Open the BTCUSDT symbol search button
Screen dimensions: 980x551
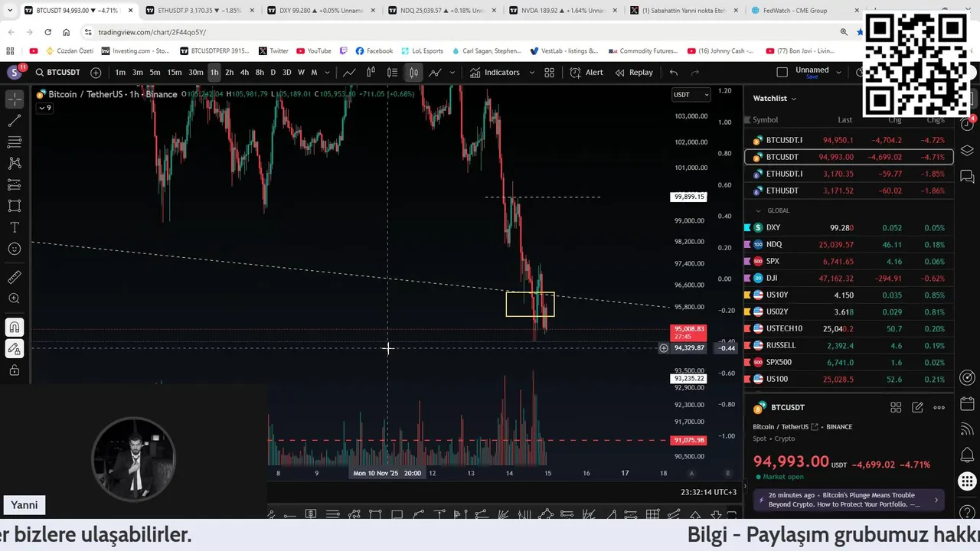pos(58,72)
